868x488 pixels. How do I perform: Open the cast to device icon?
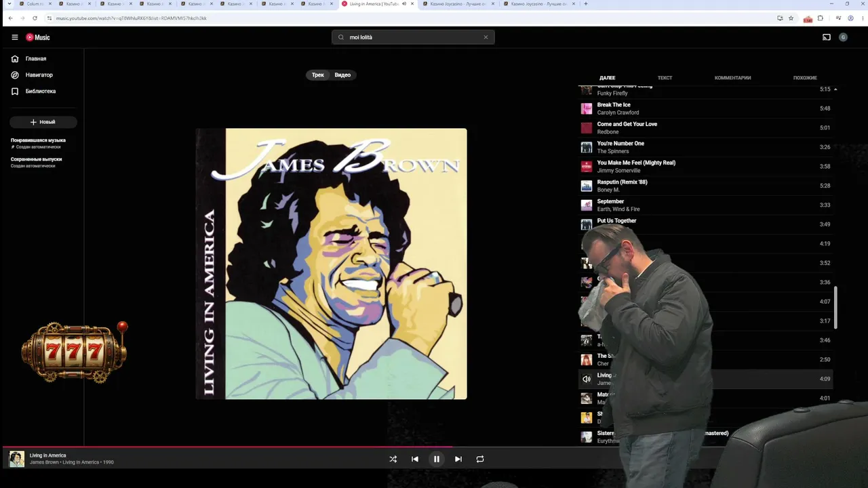tap(827, 37)
